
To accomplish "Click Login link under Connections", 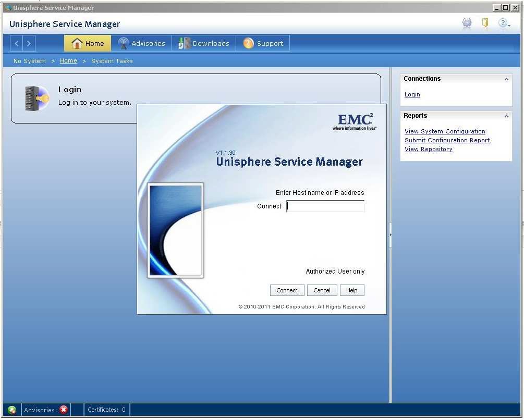I will [412, 94].
